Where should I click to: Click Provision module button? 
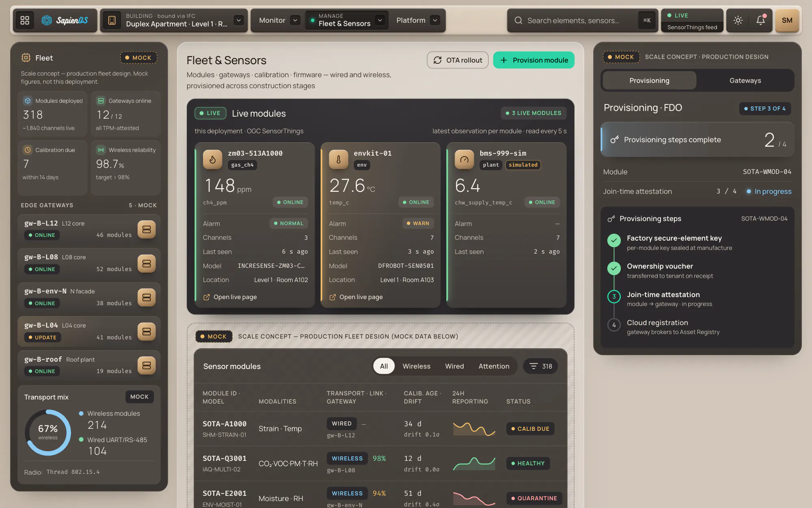[533, 60]
